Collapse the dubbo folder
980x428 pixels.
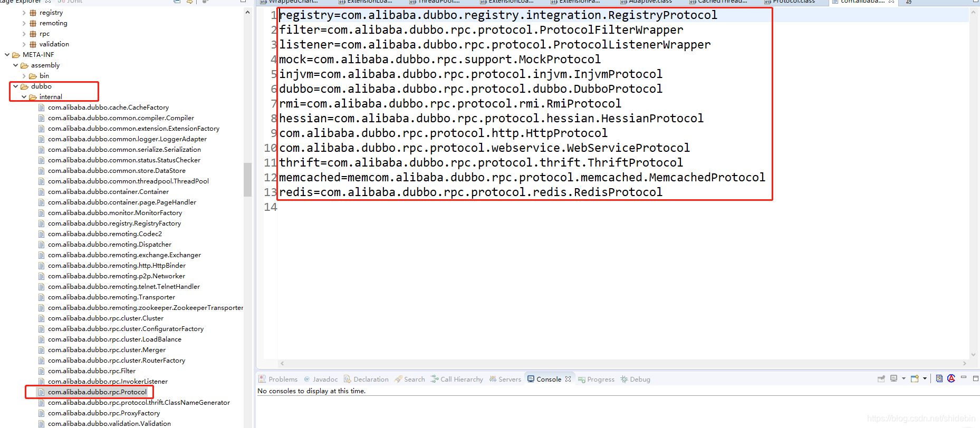tap(15, 86)
